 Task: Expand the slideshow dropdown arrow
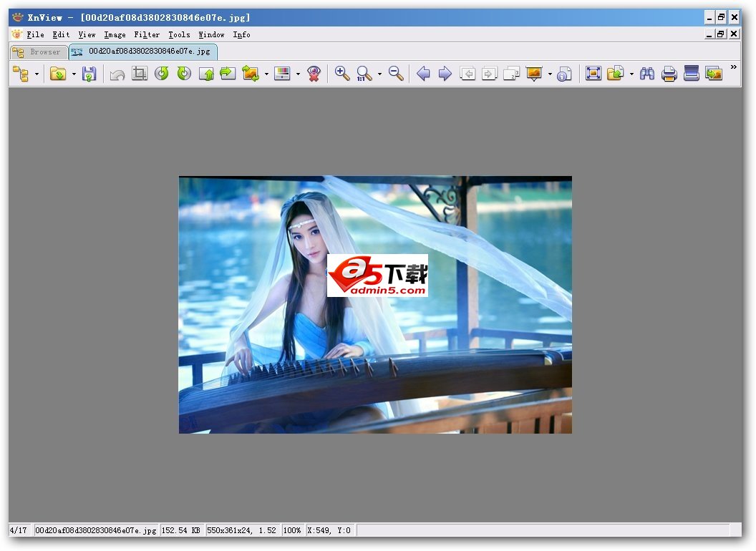550,74
